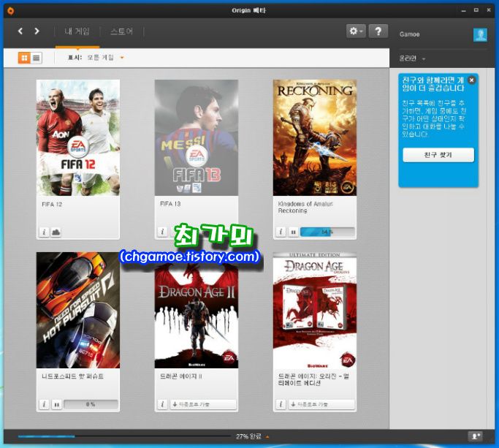Image resolution: width=499 pixels, height=448 pixels.
Task: Go forward with the right arrow
Action: click(x=37, y=31)
